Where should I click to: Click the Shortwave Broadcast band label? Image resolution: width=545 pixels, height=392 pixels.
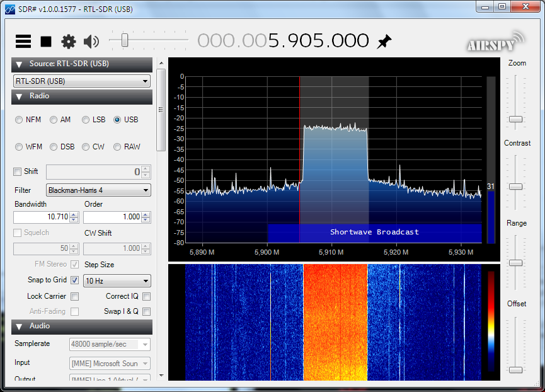coord(374,232)
